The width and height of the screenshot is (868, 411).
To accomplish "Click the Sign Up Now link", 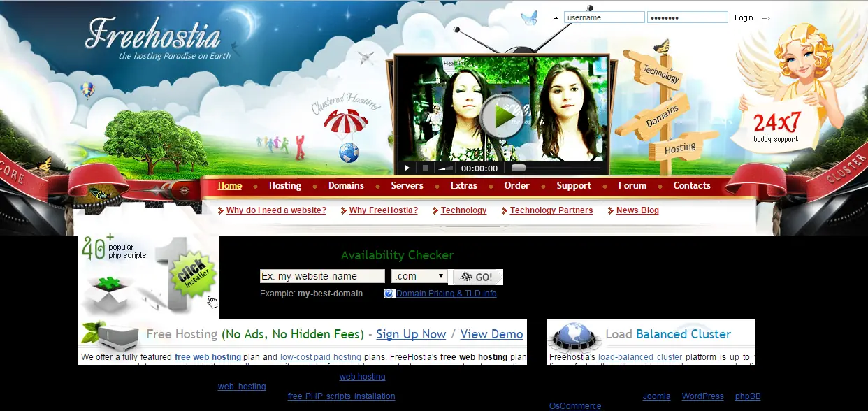I will (x=411, y=334).
